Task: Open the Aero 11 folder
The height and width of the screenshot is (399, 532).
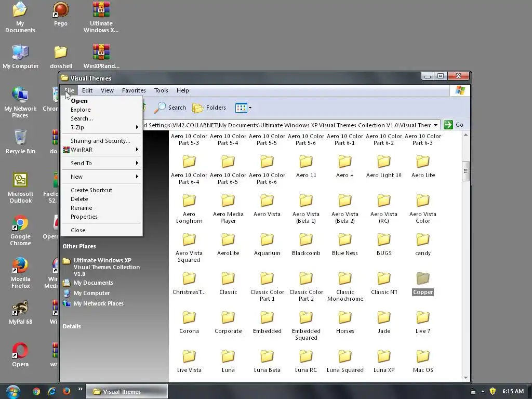Action: (x=305, y=167)
